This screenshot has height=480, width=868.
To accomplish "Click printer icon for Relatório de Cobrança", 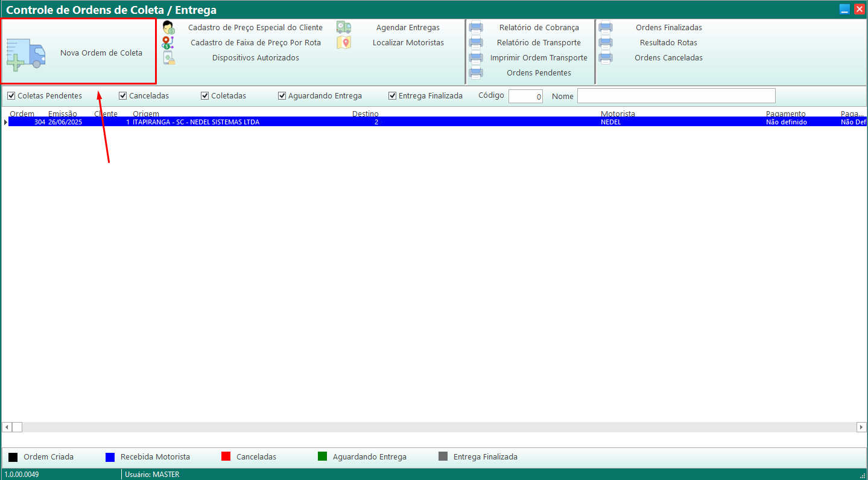I will pos(476,28).
